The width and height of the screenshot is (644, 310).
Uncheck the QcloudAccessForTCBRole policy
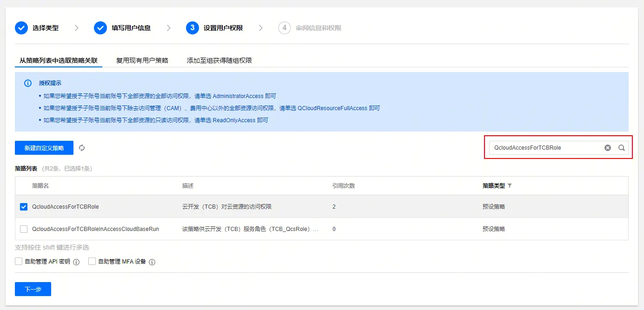[x=24, y=207]
